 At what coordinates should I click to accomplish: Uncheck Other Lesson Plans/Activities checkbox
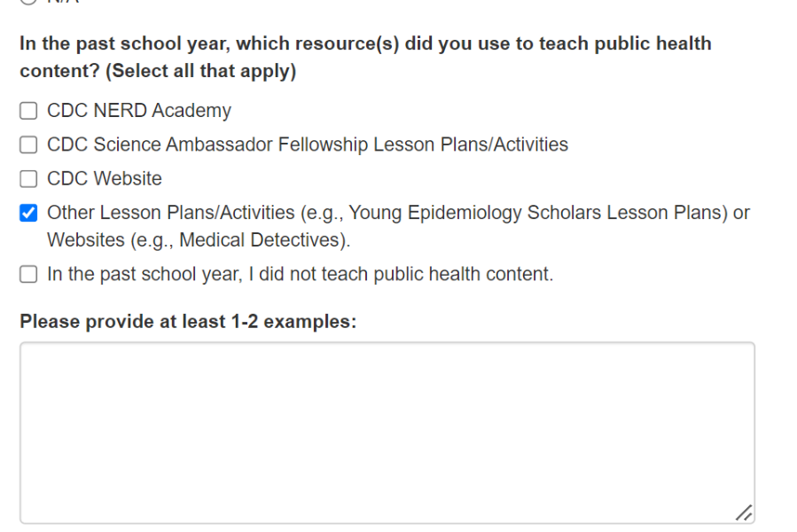pos(29,213)
